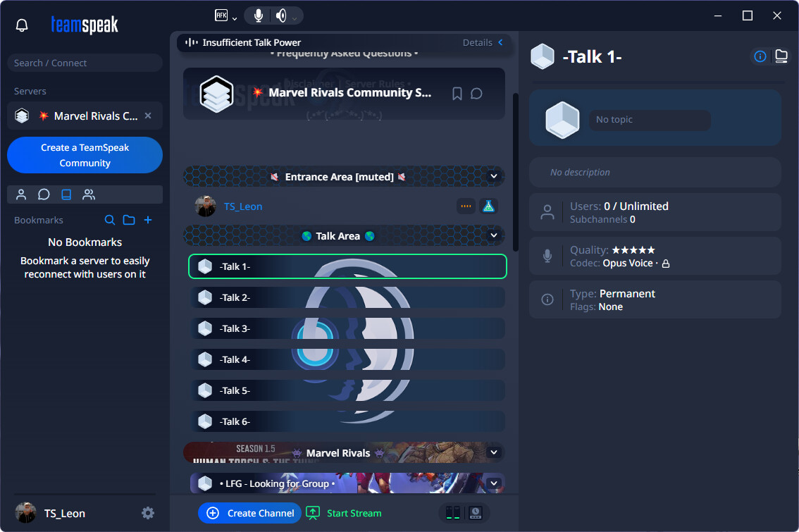The image size is (799, 532).
Task: Click the bookmark icon on server banner
Action: click(x=457, y=94)
